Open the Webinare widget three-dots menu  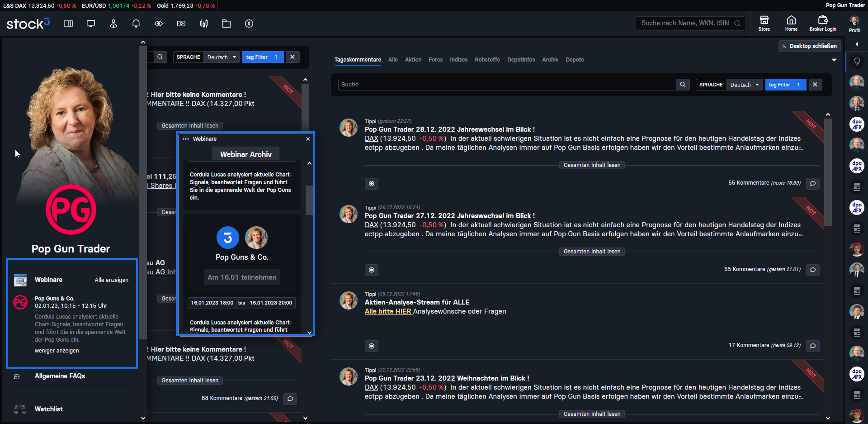coord(186,139)
